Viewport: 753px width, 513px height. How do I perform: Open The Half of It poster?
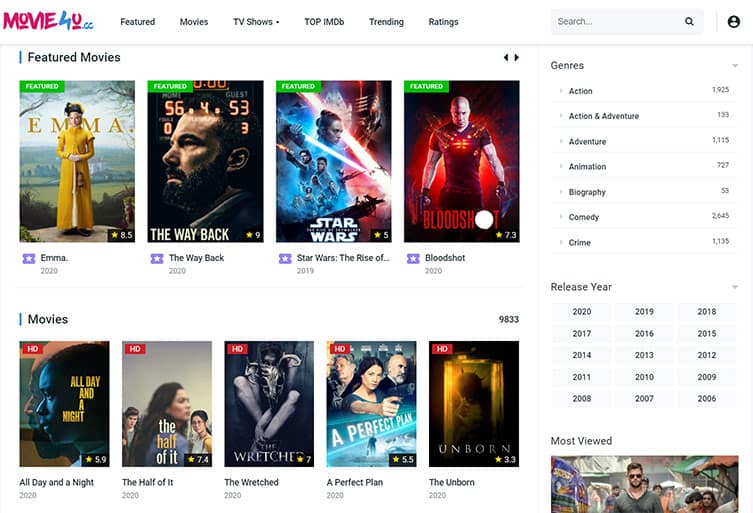coord(167,404)
